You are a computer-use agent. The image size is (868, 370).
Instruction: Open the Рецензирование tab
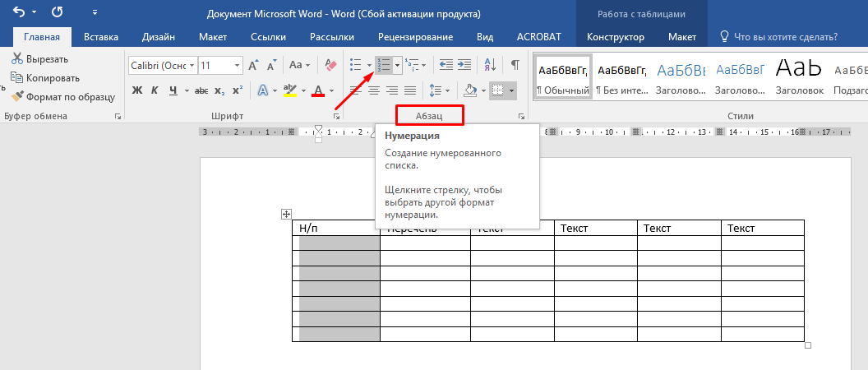pos(415,37)
